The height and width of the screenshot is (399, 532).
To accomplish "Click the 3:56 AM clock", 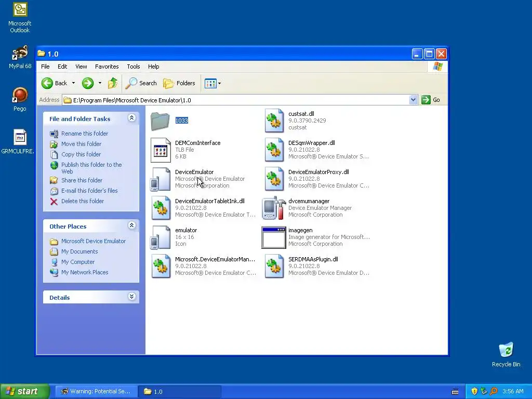I will 513,392.
